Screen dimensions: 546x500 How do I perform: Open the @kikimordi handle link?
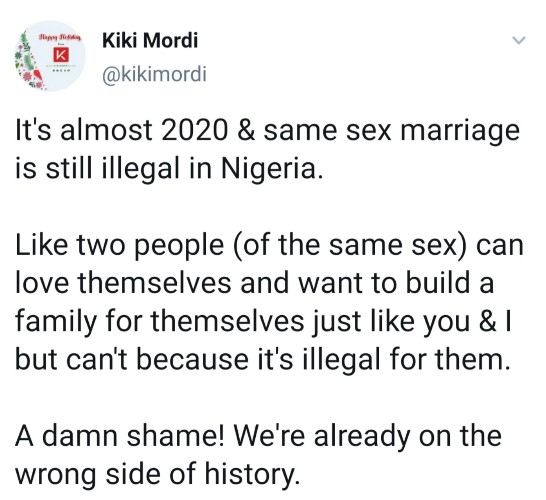154,74
